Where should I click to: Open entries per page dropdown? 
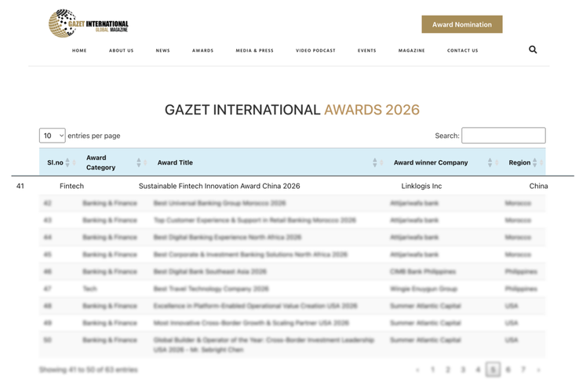(53, 136)
